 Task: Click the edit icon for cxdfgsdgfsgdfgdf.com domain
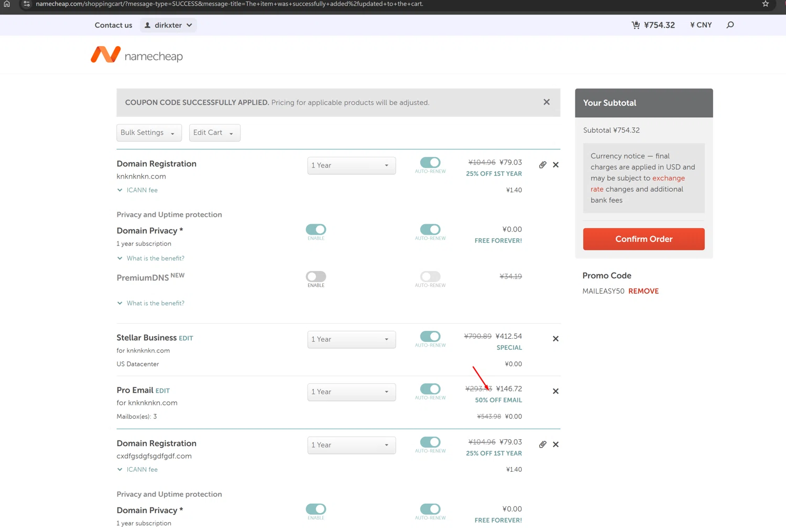pos(543,445)
